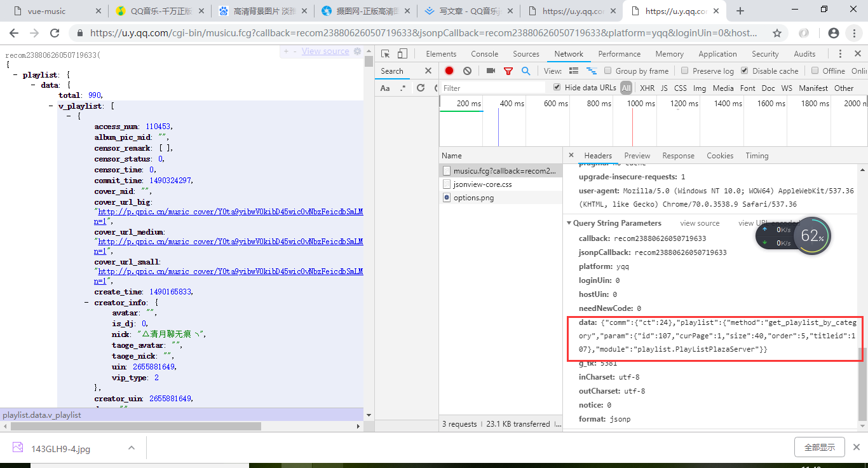Click the JSONView options gear icon
The width and height of the screenshot is (868, 468).
(x=357, y=52)
